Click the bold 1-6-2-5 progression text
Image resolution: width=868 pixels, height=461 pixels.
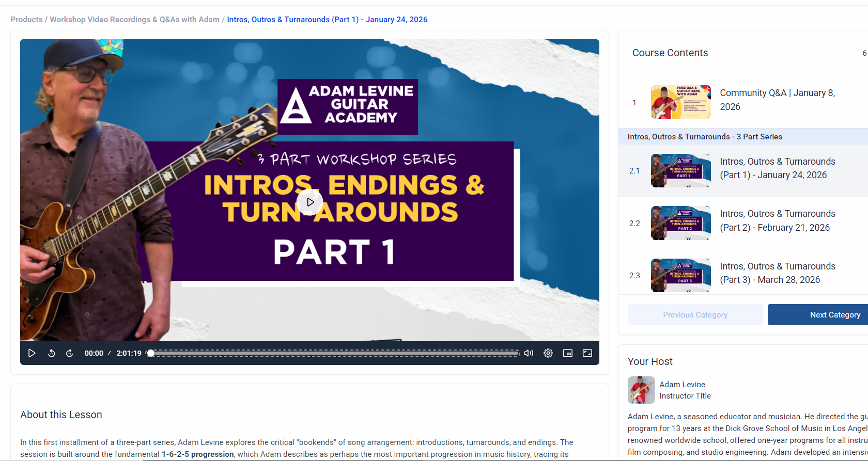point(197,454)
